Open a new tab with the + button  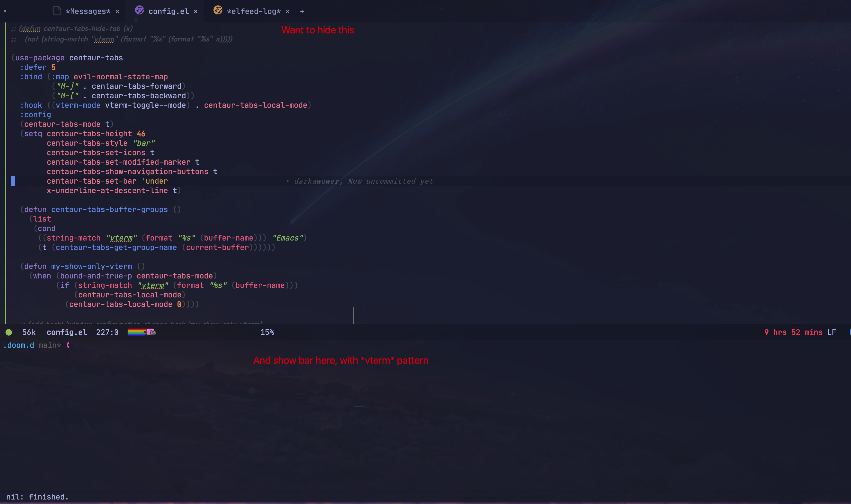pyautogui.click(x=302, y=11)
